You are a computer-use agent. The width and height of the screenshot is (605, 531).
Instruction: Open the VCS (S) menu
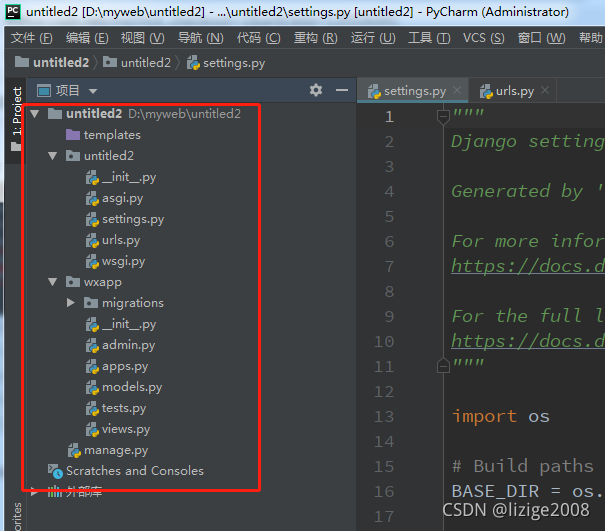tap(483, 38)
